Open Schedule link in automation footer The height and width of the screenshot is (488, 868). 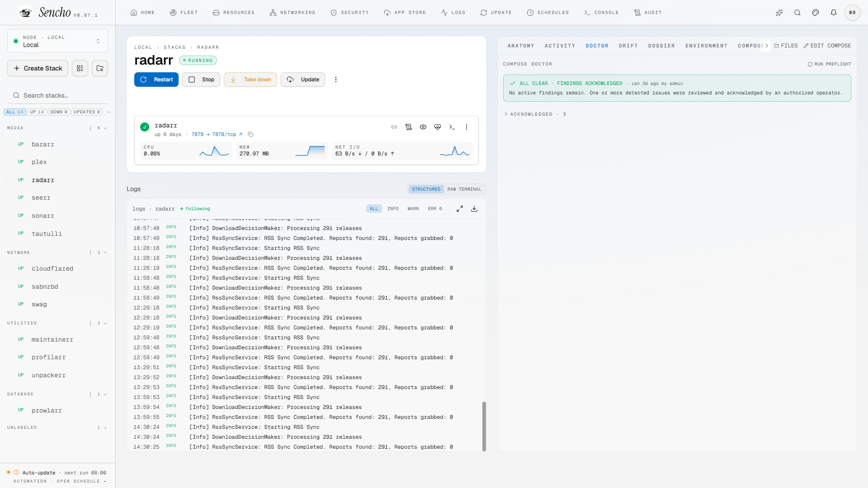pyautogui.click(x=81, y=481)
